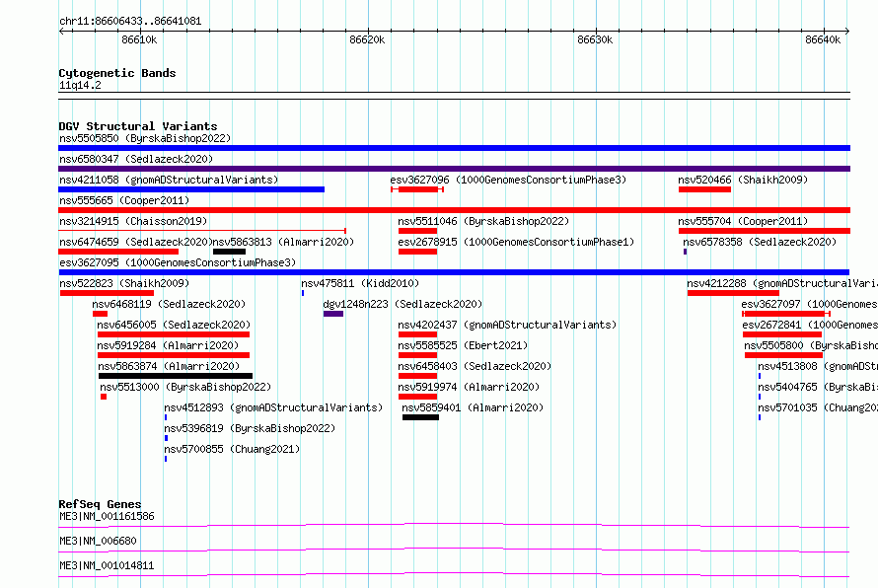Click nsv5700855 (Chuang2021) label
Viewport: 878px width, 588px height.
232,449
